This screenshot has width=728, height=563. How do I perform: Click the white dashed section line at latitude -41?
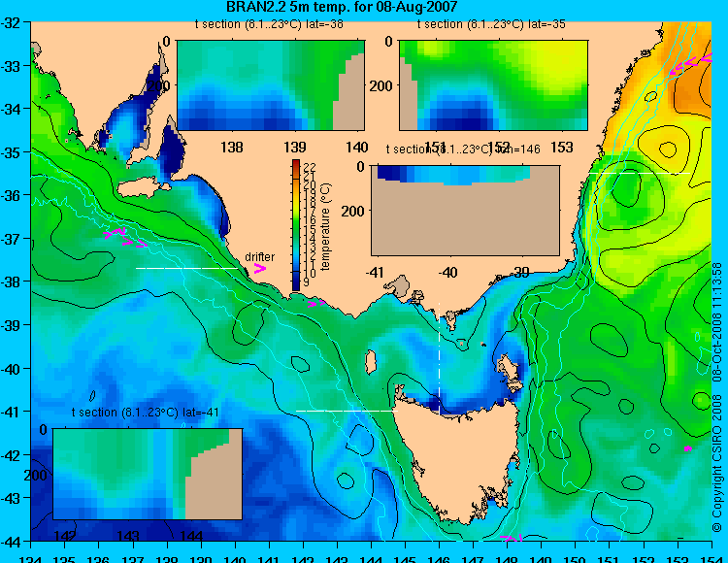(347, 411)
